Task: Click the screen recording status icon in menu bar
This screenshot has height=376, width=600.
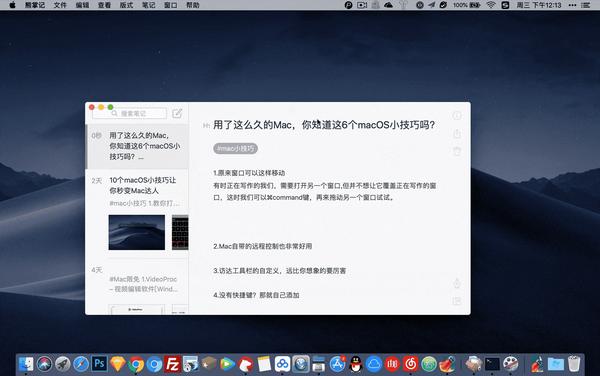Action: pos(362,5)
